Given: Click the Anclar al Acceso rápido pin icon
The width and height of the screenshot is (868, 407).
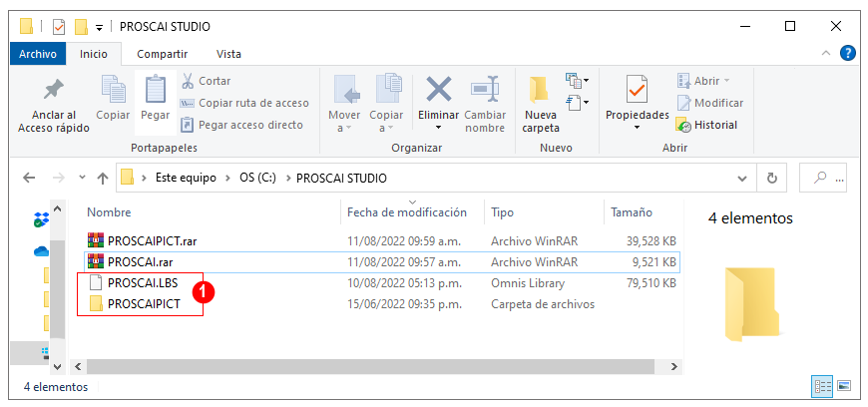Looking at the screenshot, I should [54, 89].
